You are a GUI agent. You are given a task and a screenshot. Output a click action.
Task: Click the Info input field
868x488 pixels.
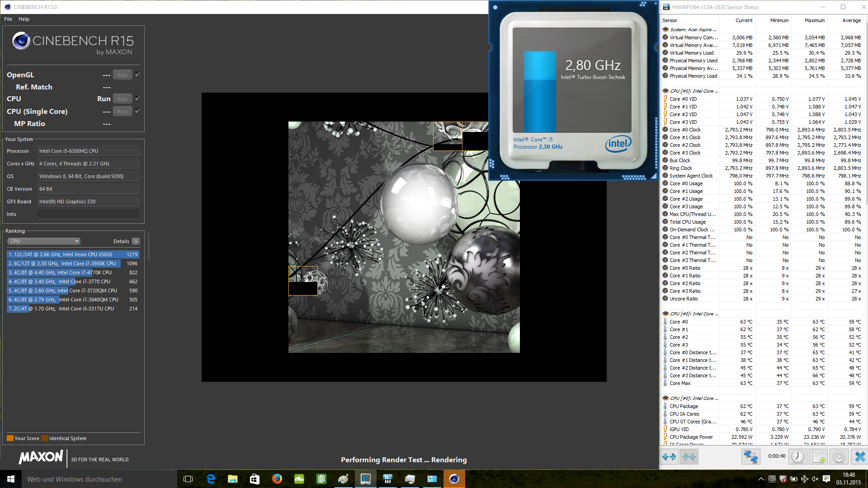click(x=88, y=214)
